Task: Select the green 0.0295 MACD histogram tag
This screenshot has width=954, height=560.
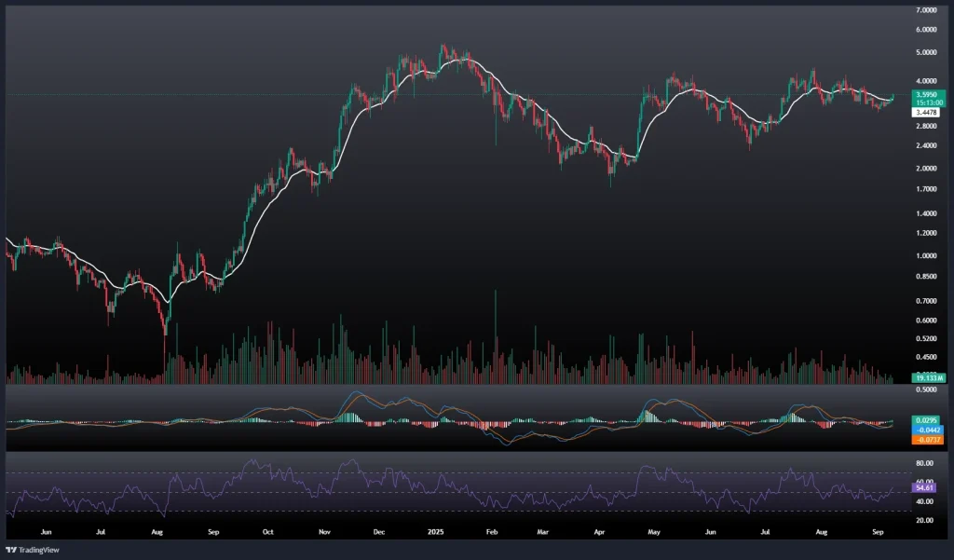Action: 927,421
